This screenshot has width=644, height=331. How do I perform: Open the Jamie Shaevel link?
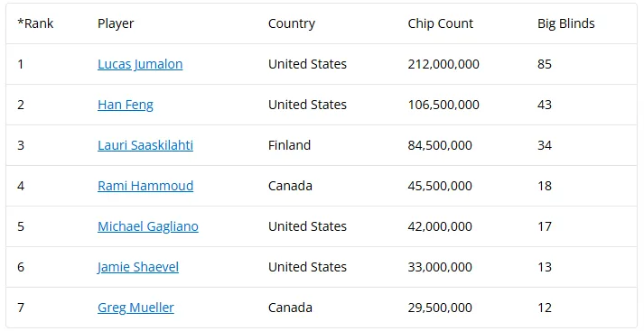[138, 268]
